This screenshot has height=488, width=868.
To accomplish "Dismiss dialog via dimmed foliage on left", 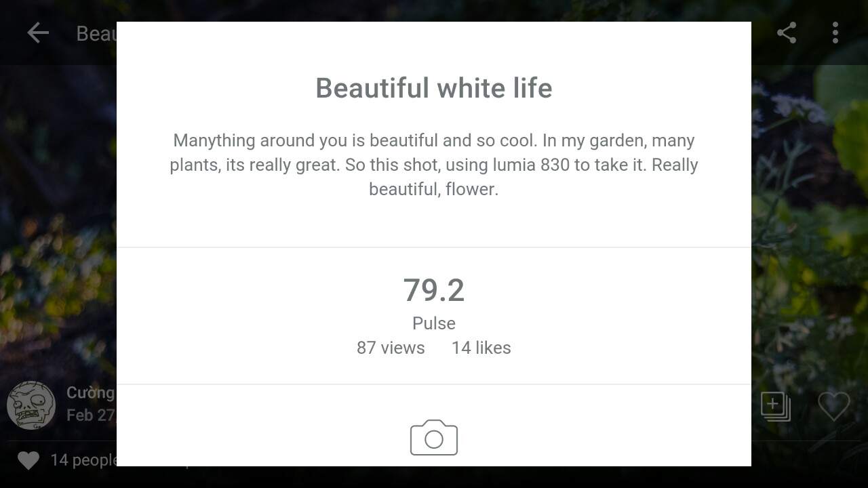I will 58,224.
